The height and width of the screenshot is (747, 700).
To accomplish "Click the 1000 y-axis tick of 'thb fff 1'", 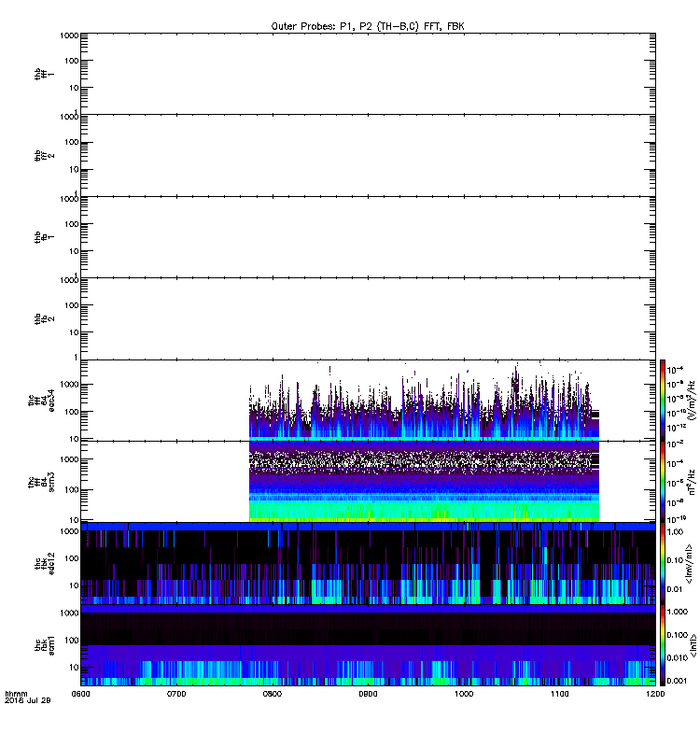I will (69, 35).
